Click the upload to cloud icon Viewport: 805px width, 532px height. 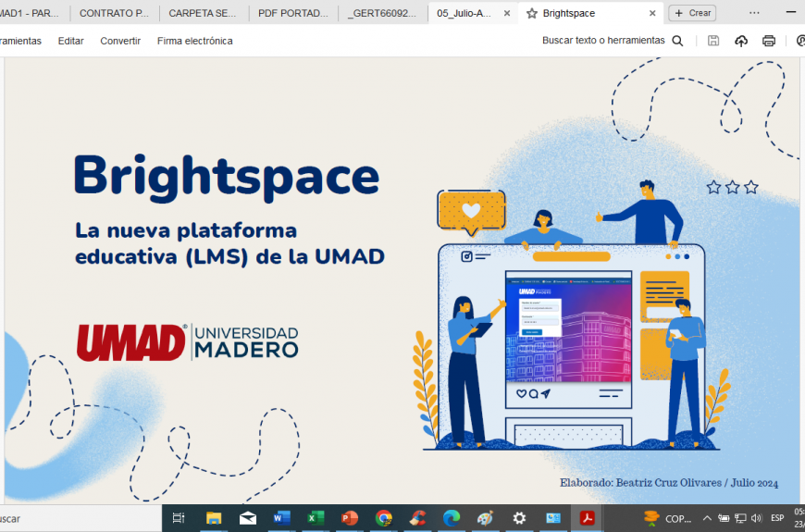point(741,41)
